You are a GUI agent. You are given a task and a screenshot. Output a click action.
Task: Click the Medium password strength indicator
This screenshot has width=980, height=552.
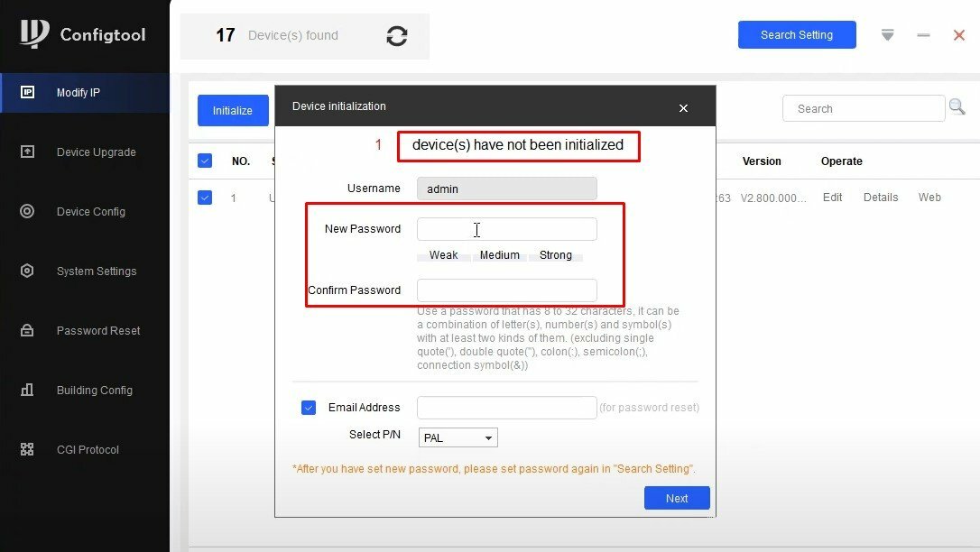tap(499, 255)
